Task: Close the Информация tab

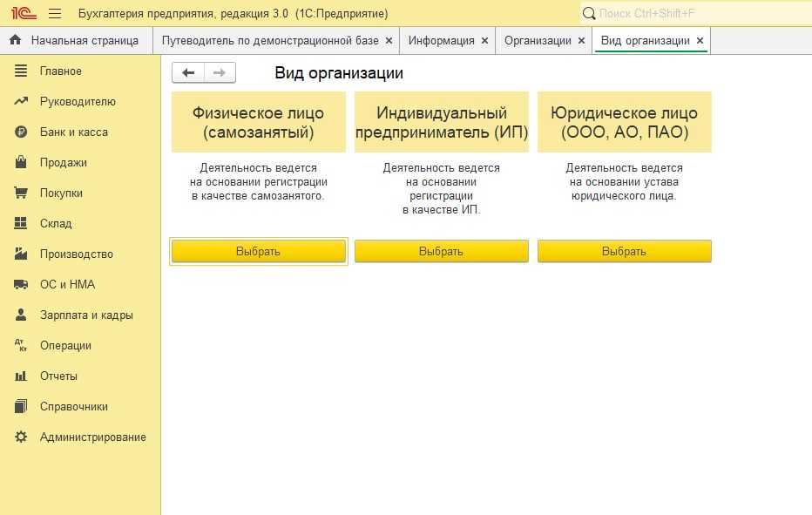Action: click(484, 41)
